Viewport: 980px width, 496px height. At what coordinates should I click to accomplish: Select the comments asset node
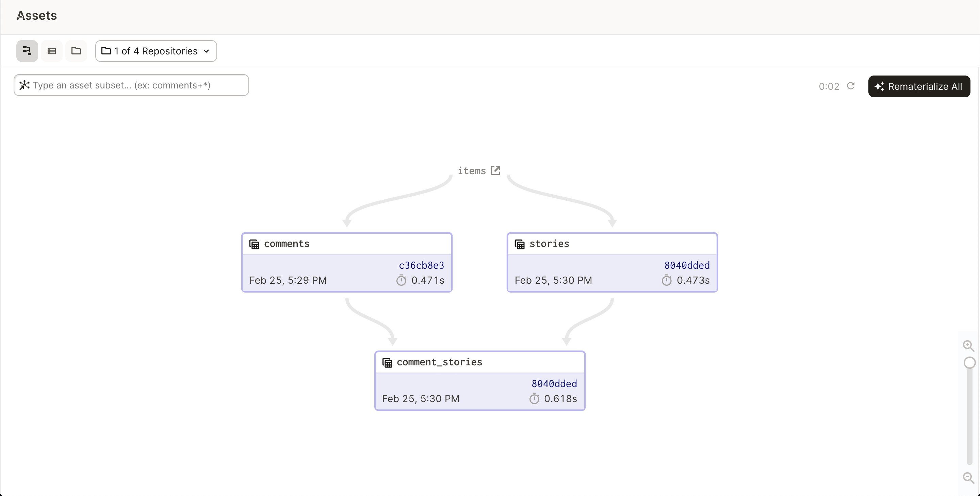[x=347, y=262]
